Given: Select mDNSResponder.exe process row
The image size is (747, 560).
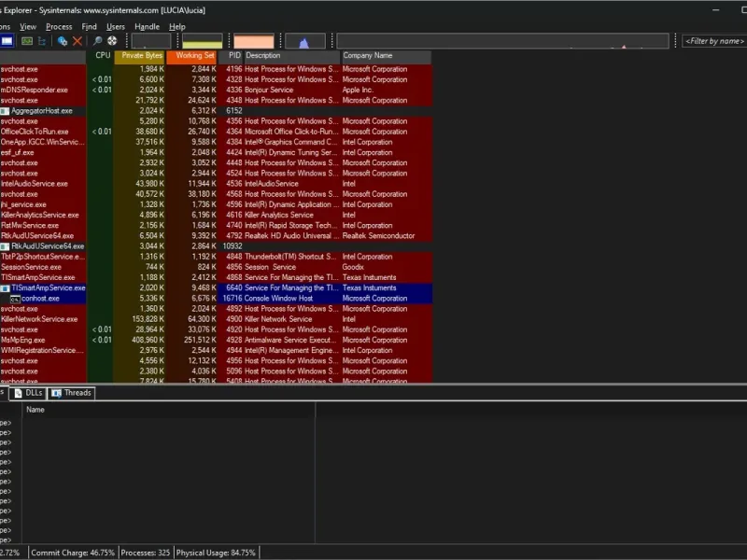Looking at the screenshot, I should pyautogui.click(x=216, y=90).
